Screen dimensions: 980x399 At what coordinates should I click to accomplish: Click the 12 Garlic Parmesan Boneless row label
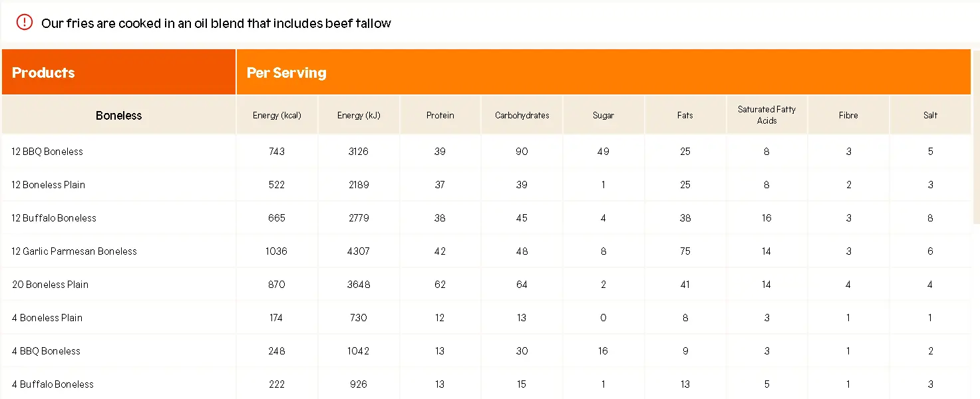pos(75,251)
